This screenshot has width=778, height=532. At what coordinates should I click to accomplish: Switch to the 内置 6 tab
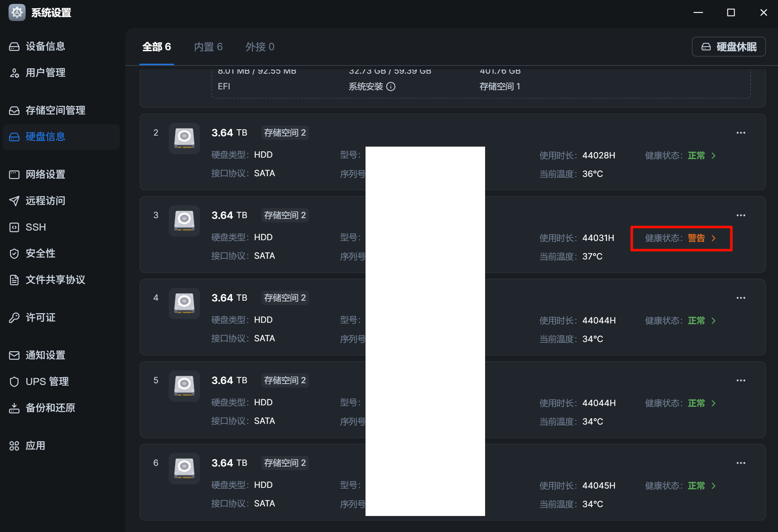click(208, 47)
